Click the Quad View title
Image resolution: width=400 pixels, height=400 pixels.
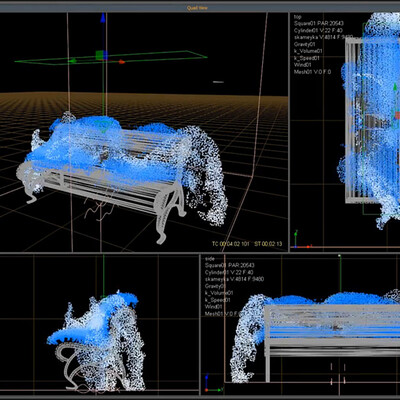197,8
